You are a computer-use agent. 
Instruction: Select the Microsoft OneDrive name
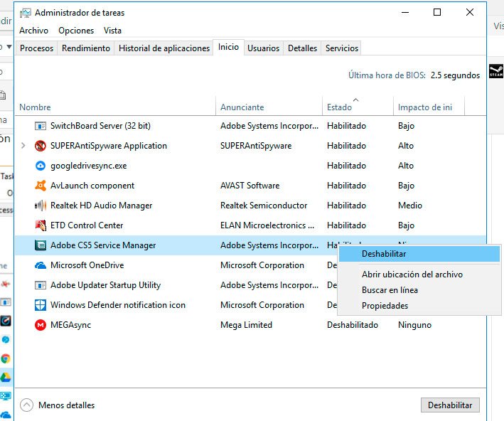[87, 265]
